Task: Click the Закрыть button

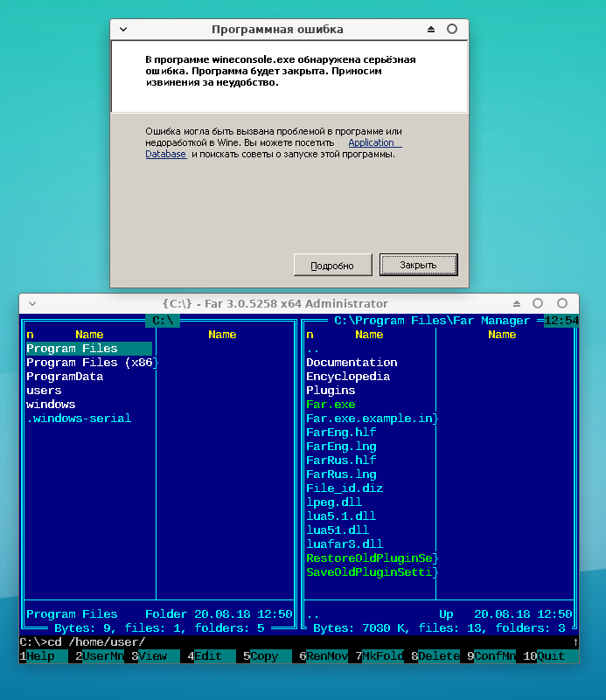Action: click(419, 265)
